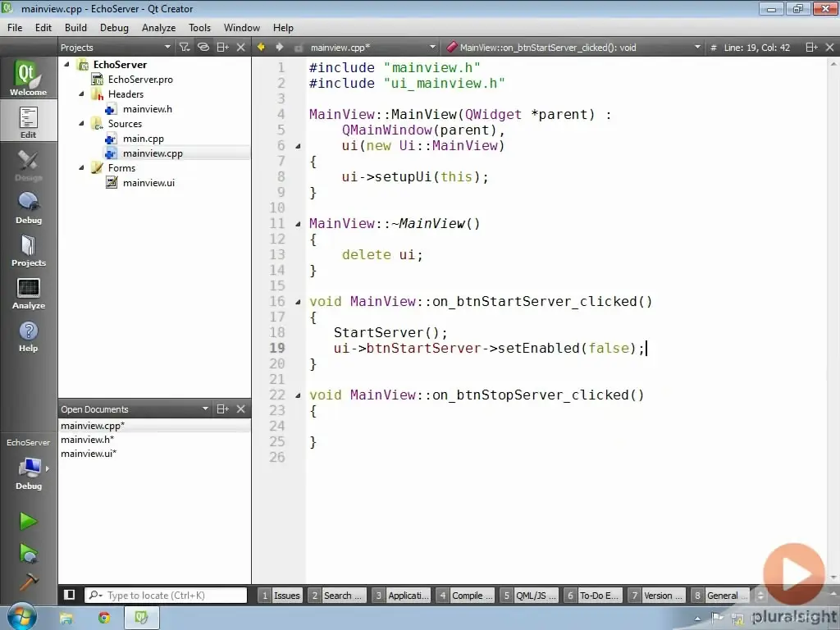Switch to Debug mode in sidebar

tap(28, 208)
